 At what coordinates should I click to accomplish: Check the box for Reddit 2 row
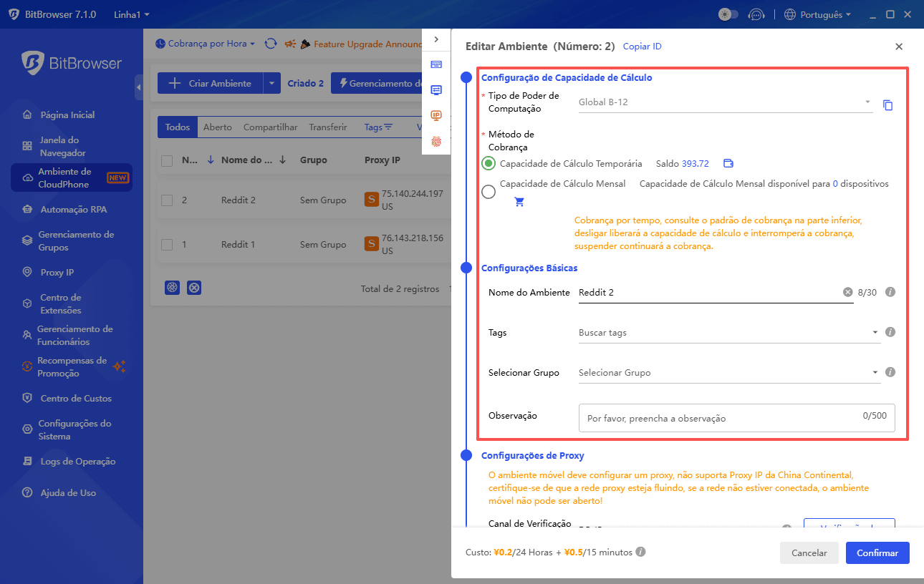click(167, 200)
